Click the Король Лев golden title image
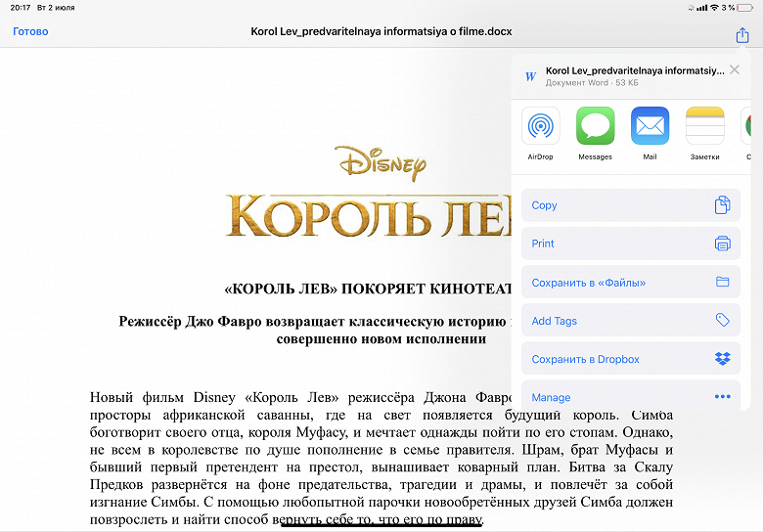Viewport: 763px width, 532px height. (369, 215)
